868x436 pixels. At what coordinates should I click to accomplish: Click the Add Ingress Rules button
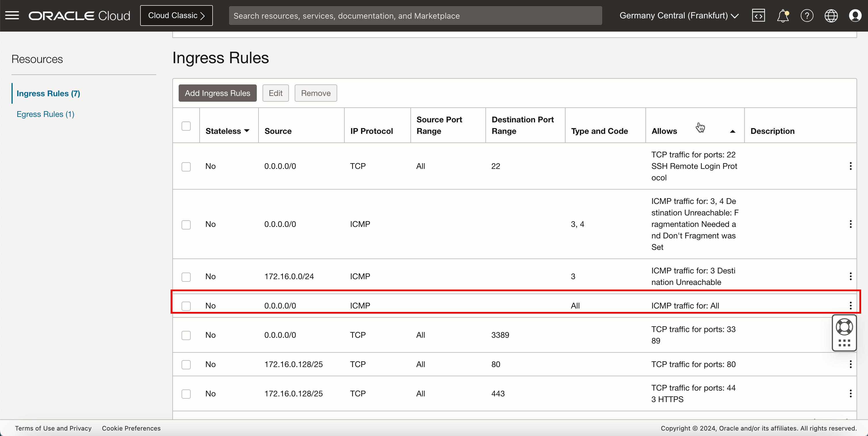tap(217, 93)
